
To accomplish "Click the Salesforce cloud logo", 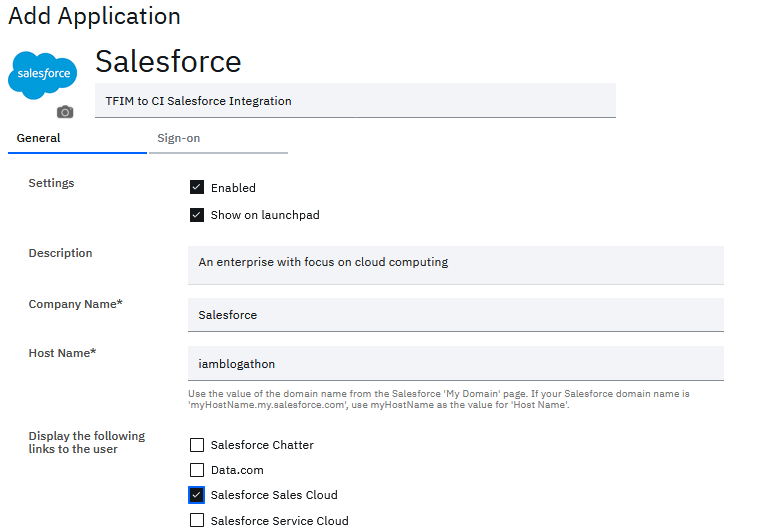I will (43, 75).
